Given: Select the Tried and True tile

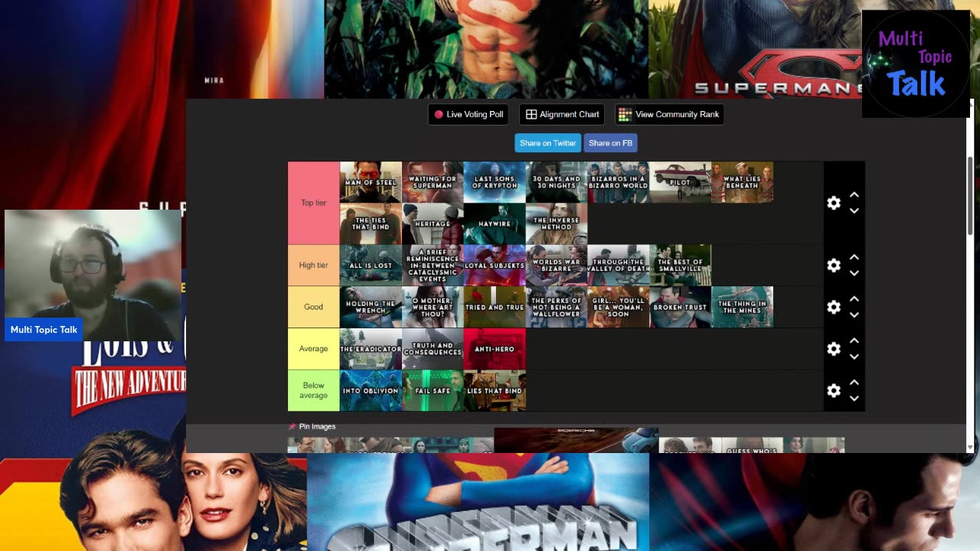Looking at the screenshot, I should pyautogui.click(x=495, y=307).
